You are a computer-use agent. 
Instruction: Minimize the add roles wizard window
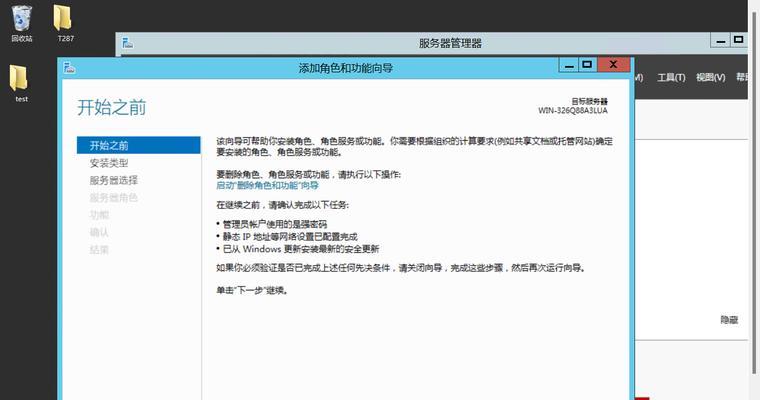coord(569,65)
